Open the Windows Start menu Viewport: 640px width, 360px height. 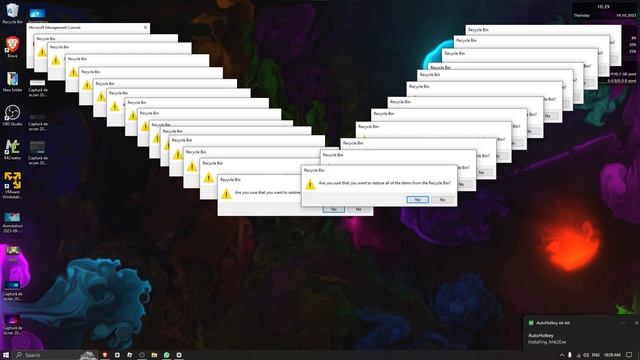[6, 355]
